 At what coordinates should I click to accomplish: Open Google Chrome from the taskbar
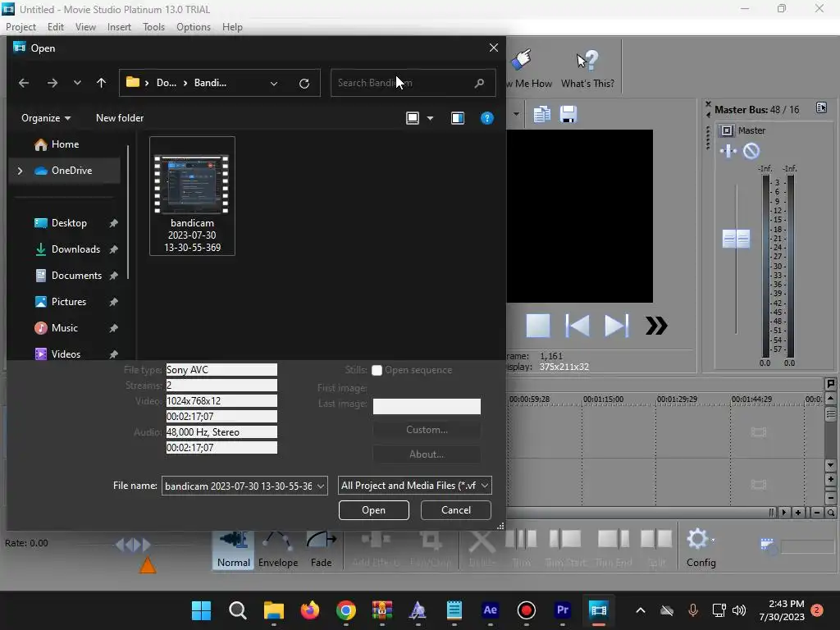(346, 610)
